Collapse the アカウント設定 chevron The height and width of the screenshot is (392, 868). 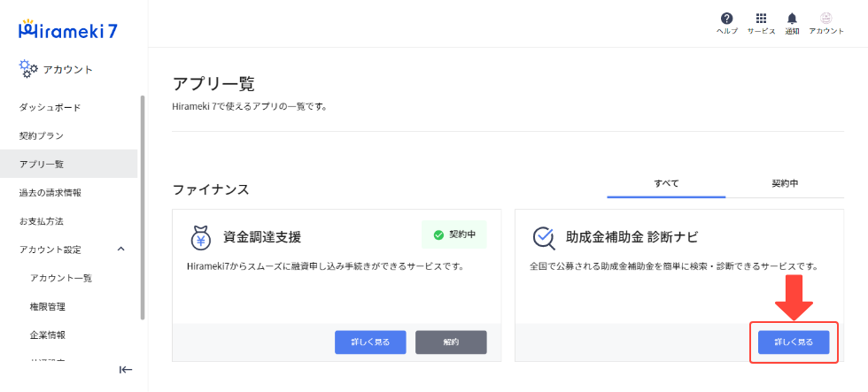[121, 250]
